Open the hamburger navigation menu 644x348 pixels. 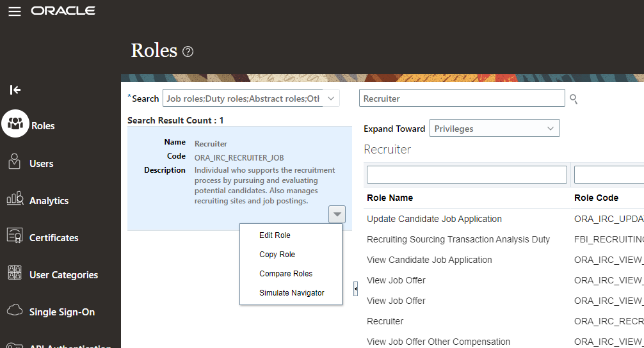tap(14, 12)
